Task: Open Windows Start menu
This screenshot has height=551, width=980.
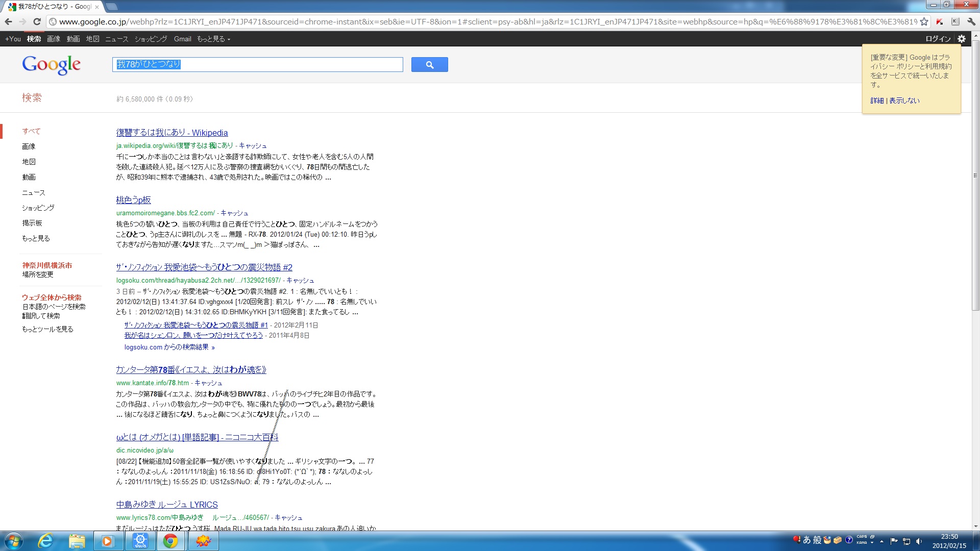Action: click(x=14, y=541)
